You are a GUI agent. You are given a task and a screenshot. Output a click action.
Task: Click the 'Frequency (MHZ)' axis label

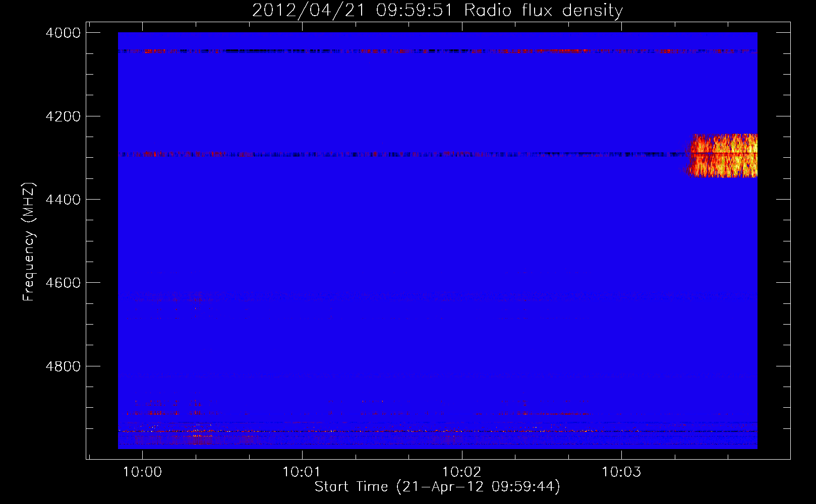[29, 241]
